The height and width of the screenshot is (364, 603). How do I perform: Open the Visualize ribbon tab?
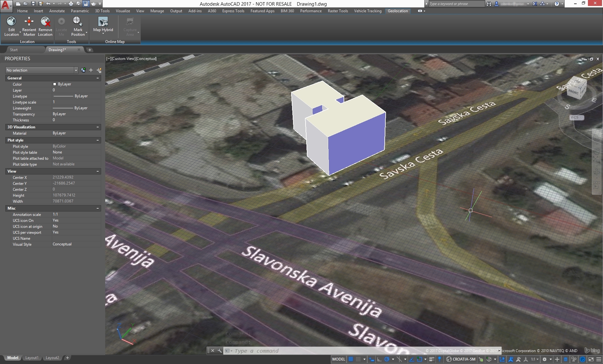[x=123, y=11]
